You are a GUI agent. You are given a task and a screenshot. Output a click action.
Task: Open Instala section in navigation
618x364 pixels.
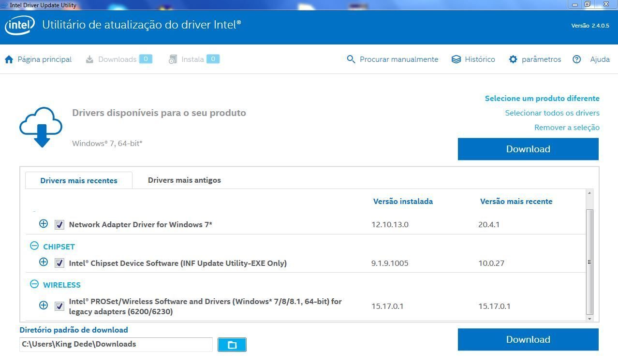point(192,59)
